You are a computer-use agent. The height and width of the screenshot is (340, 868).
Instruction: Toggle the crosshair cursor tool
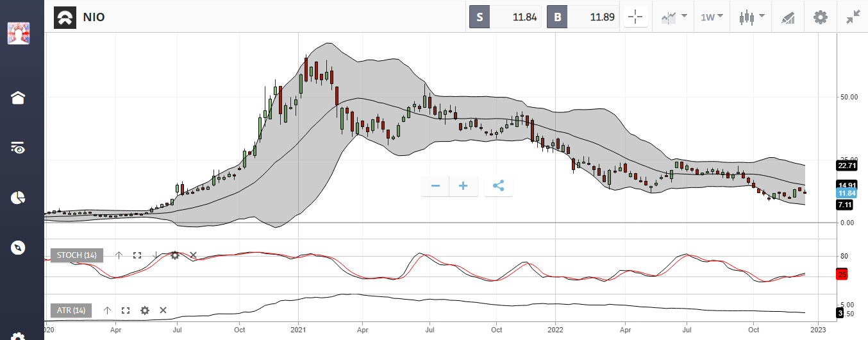(636, 17)
